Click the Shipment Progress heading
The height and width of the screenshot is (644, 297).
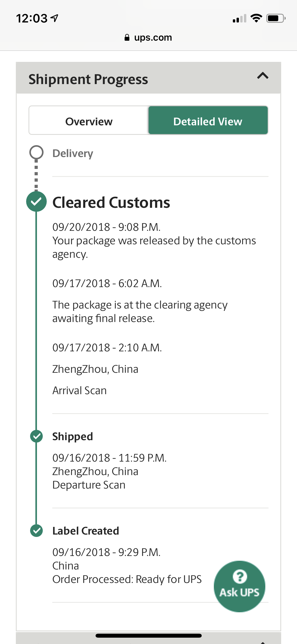tap(88, 79)
